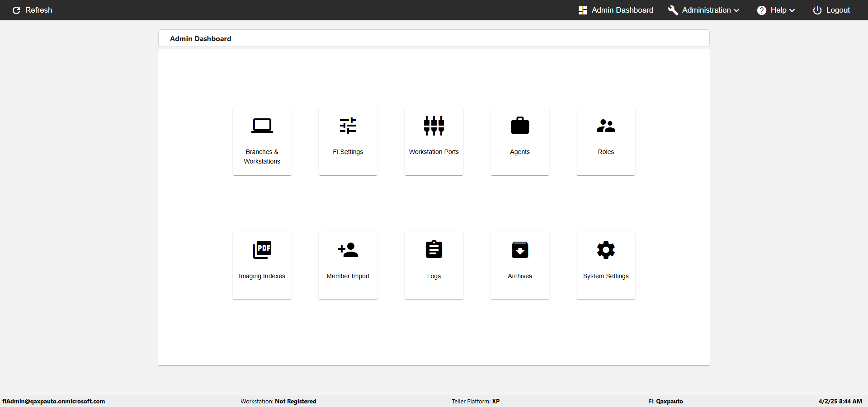868x407 pixels.
Task: Click the Logout text button
Action: (838, 10)
